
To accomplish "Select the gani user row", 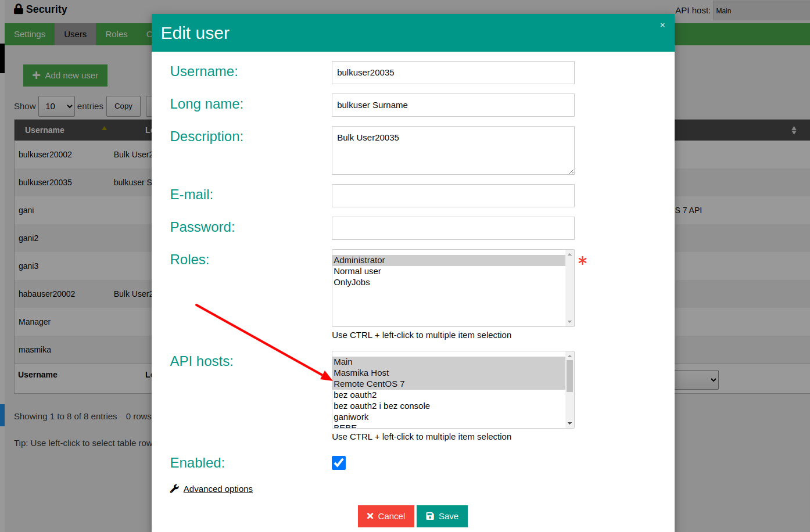I will (83, 210).
